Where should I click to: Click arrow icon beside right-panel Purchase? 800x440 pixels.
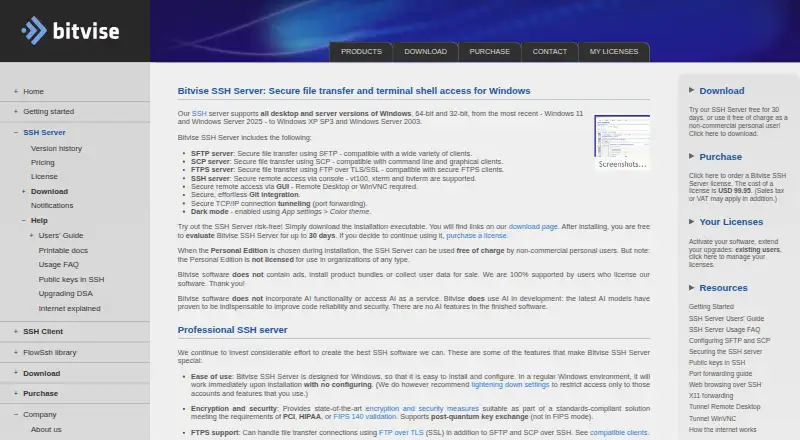(x=691, y=156)
